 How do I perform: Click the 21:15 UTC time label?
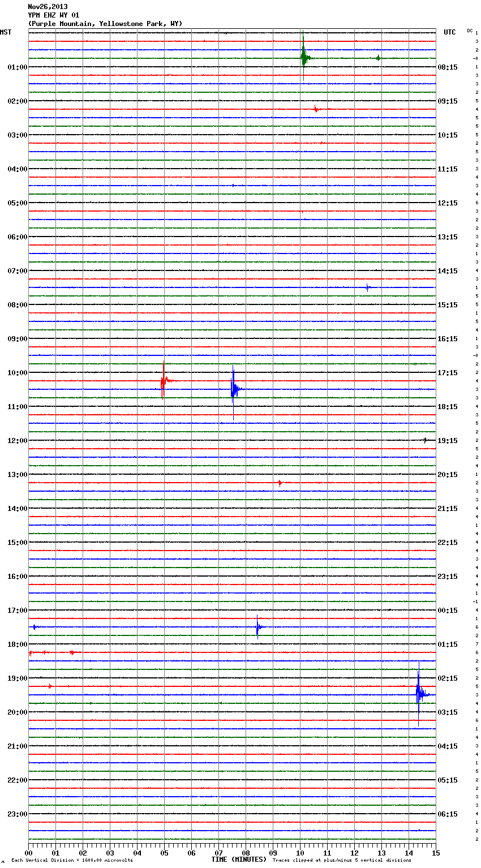tap(448, 508)
